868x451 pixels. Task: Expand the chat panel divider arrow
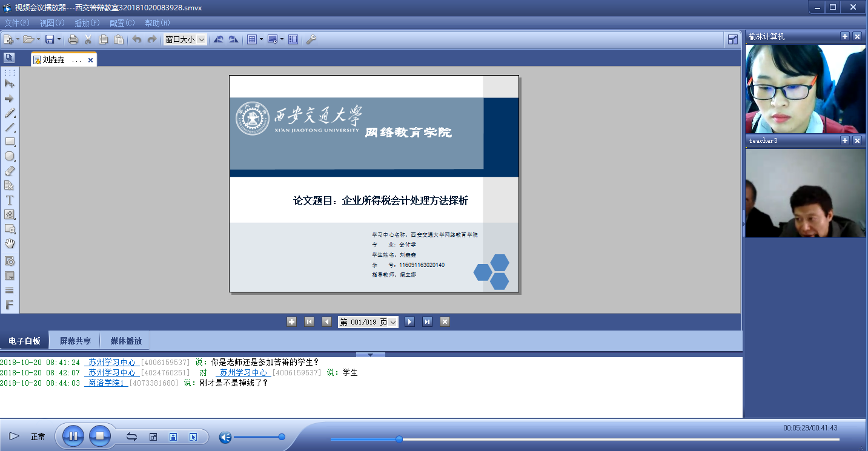371,355
